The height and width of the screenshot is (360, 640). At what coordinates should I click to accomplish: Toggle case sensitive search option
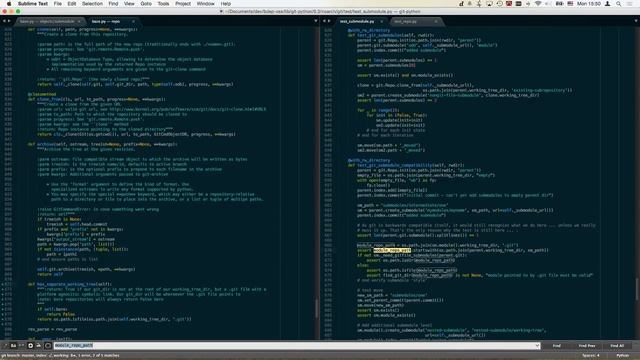13,345
